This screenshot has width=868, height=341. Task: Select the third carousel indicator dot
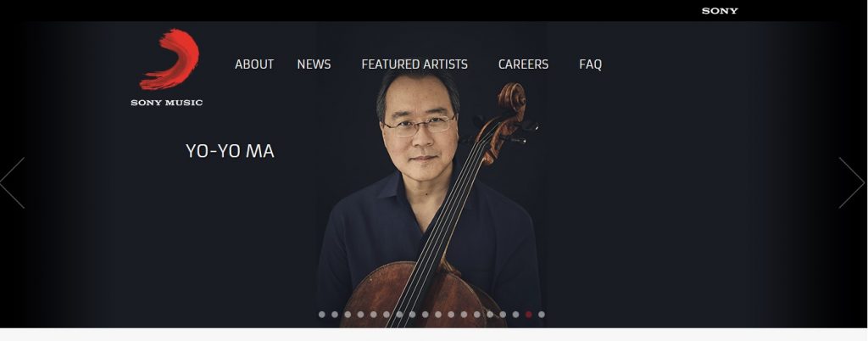point(348,315)
